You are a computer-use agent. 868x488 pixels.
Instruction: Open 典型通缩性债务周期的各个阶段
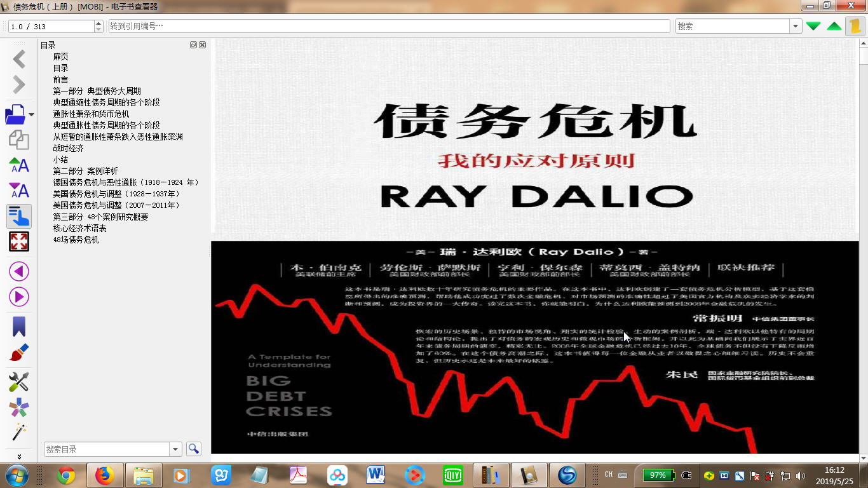coord(107,102)
